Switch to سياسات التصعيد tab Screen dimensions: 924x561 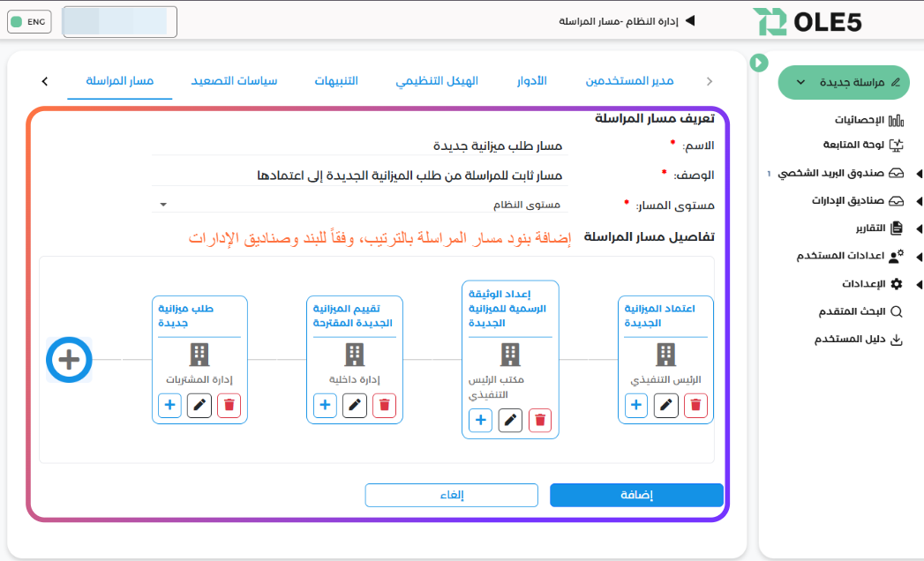(234, 81)
